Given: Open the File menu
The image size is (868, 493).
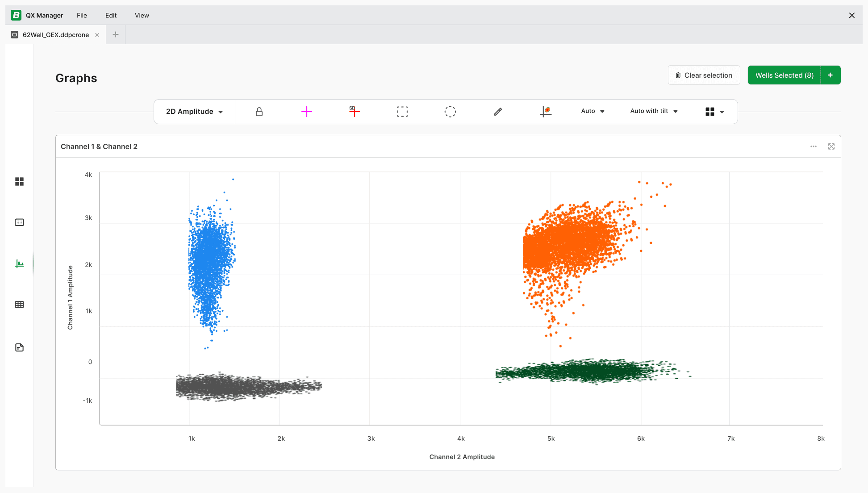Looking at the screenshot, I should (x=82, y=15).
